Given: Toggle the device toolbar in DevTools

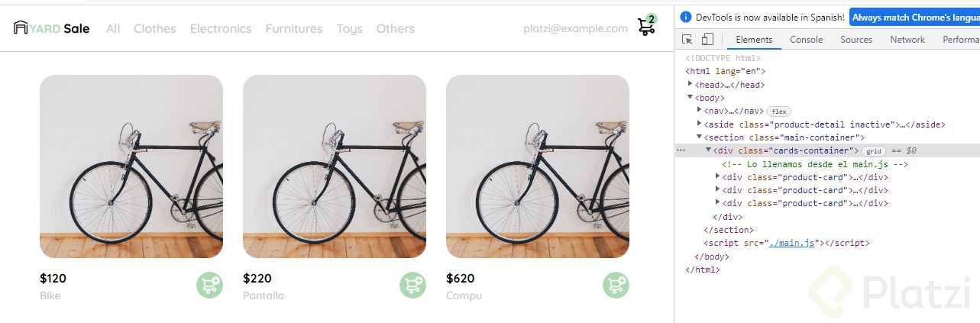Looking at the screenshot, I should 707,40.
